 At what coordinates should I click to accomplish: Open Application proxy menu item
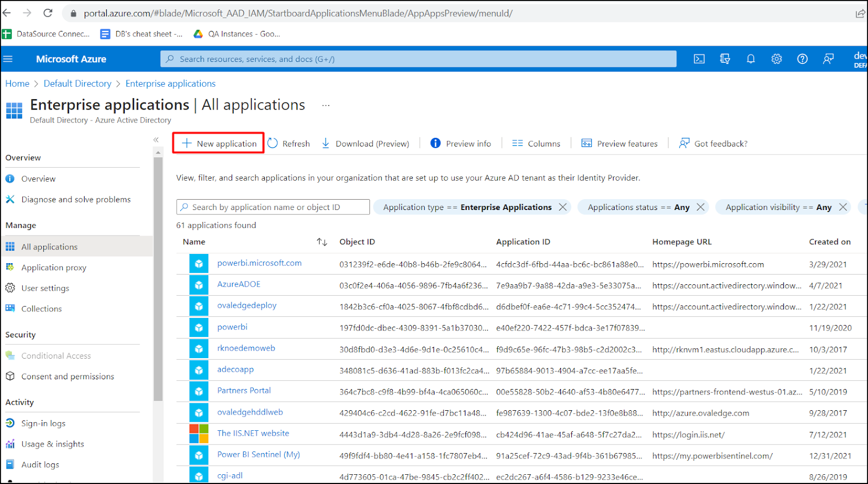click(54, 268)
